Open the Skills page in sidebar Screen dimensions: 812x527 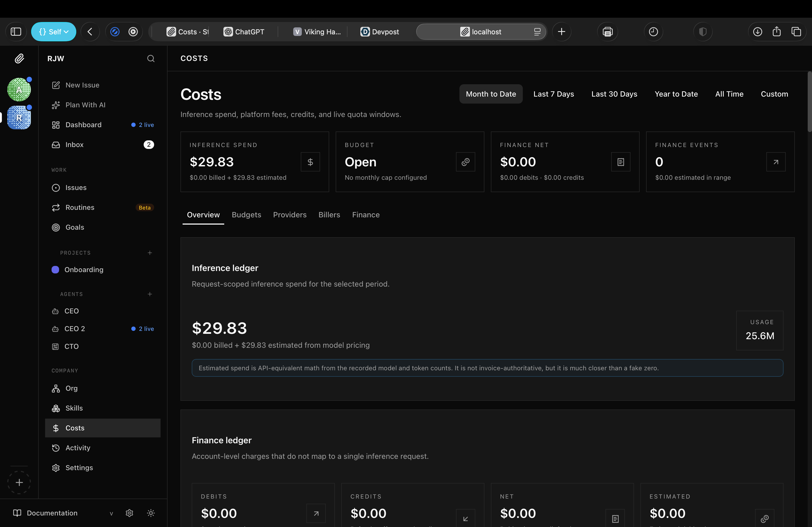pos(74,408)
